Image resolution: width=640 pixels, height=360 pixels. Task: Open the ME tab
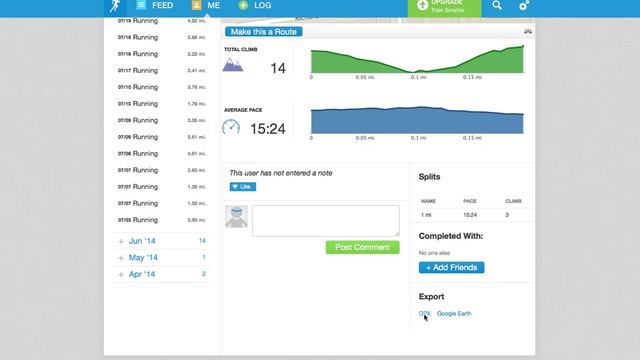click(x=206, y=5)
